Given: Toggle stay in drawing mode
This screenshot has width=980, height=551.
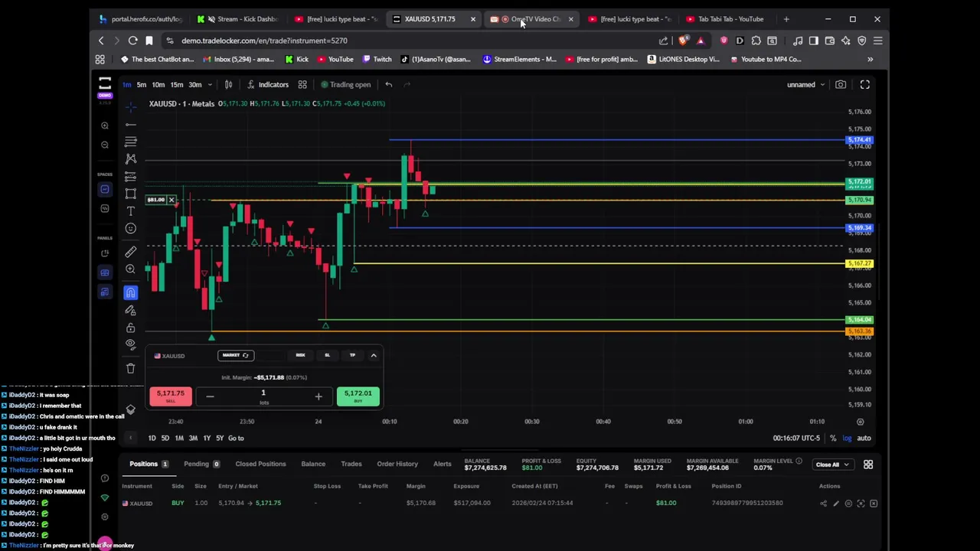Looking at the screenshot, I should point(131,310).
